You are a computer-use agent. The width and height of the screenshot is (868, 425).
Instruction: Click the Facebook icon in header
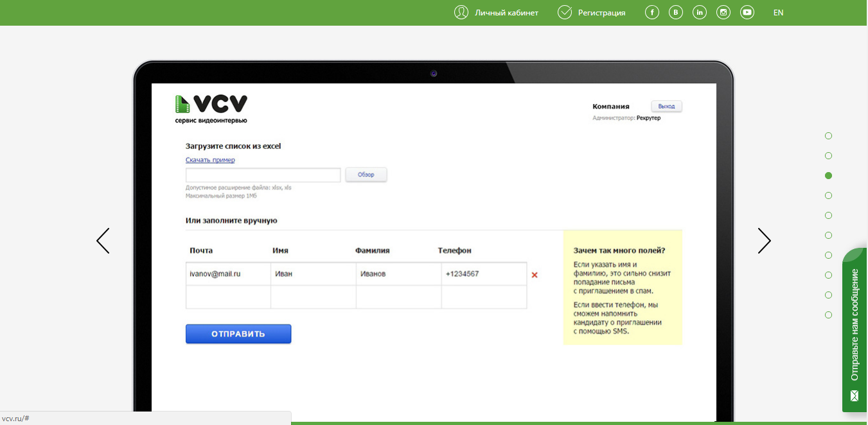coord(652,12)
